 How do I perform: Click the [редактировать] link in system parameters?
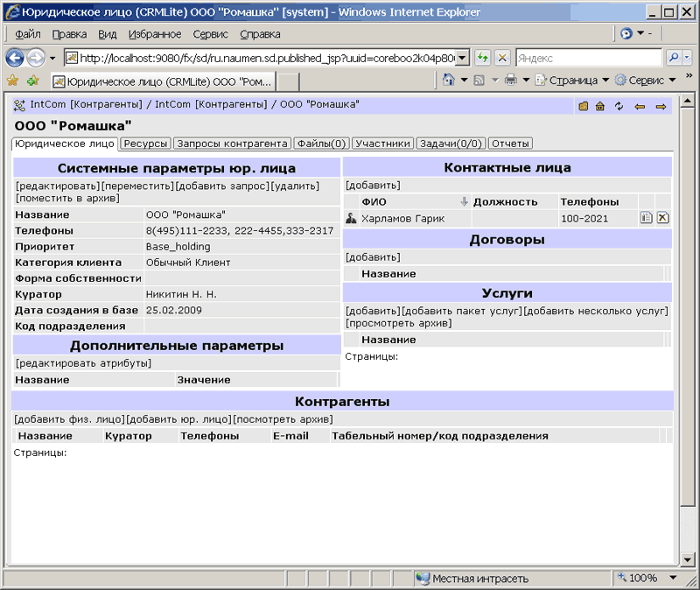click(x=58, y=186)
